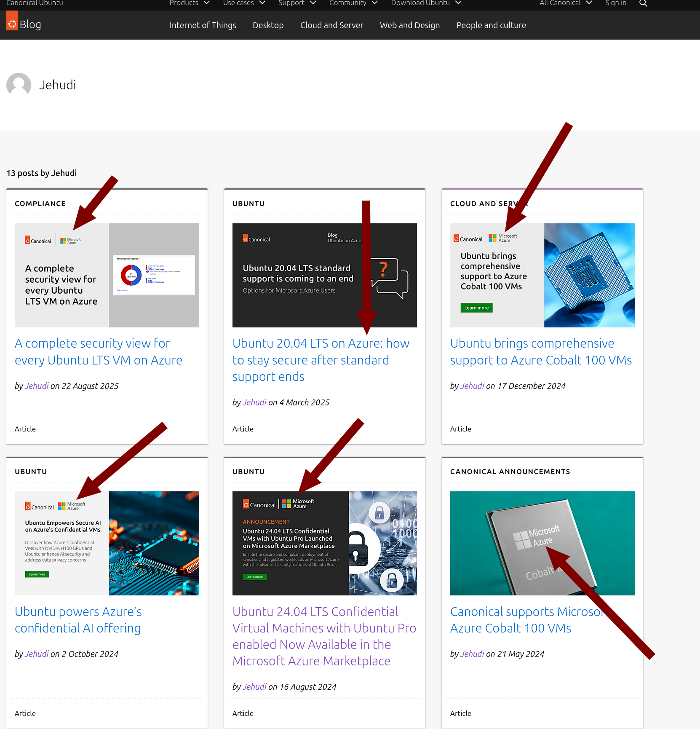Expand the All Canonical dropdown

(566, 3)
